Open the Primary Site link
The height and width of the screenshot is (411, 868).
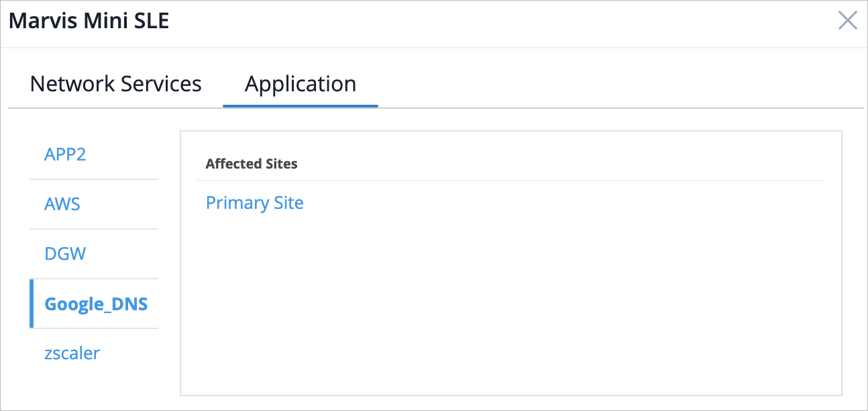254,203
